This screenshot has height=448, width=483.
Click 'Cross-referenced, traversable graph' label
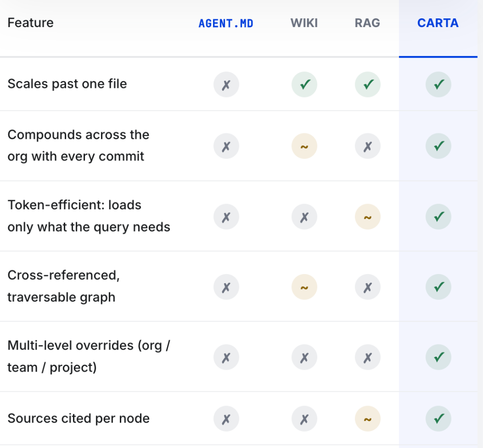tap(63, 286)
